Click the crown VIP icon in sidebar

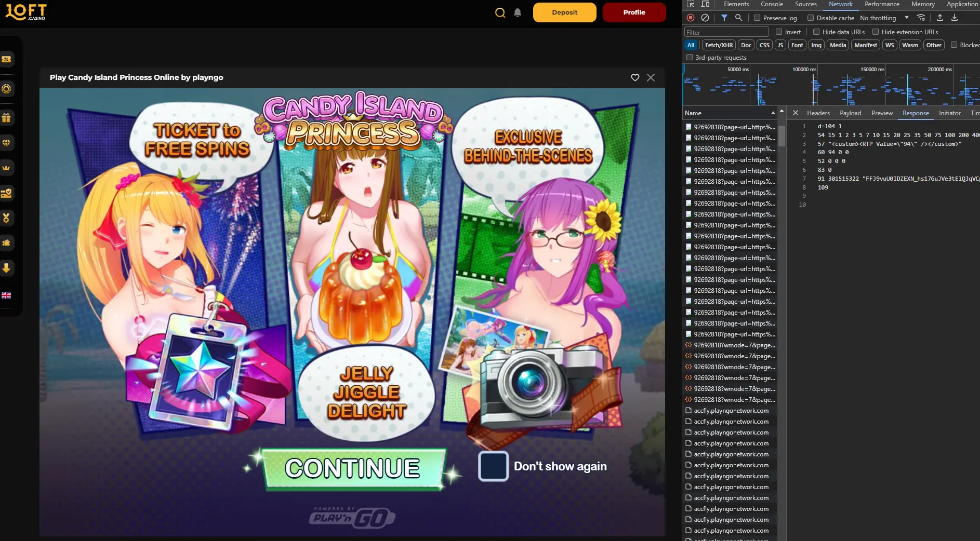6,168
